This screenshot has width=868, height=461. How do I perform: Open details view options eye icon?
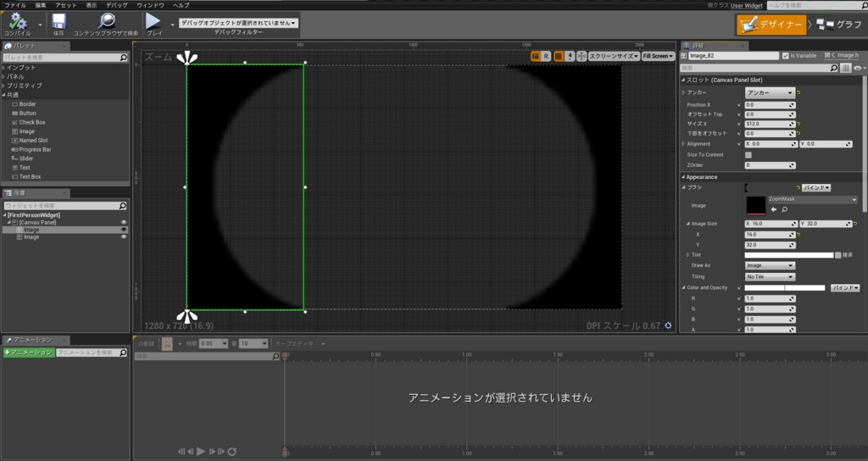pos(858,68)
